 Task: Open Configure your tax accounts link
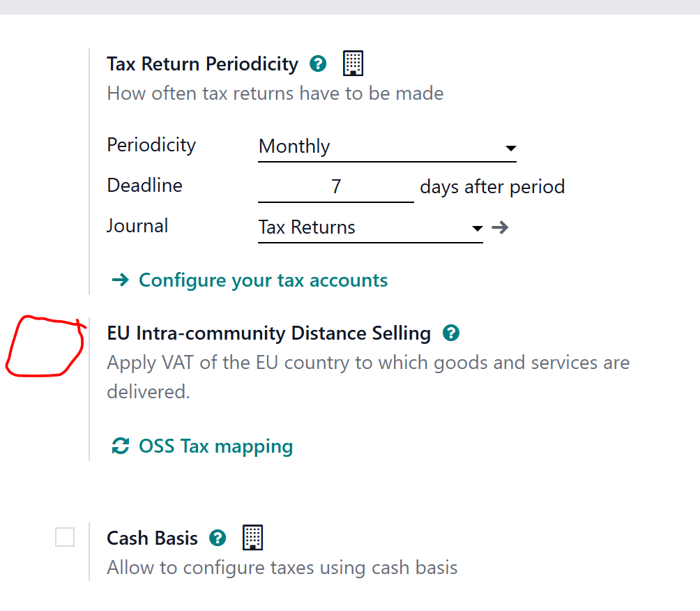263,280
